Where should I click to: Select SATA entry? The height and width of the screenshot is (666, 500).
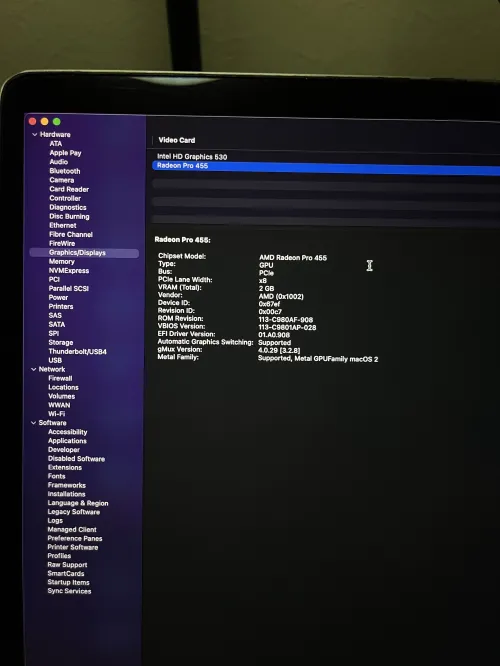[56, 325]
